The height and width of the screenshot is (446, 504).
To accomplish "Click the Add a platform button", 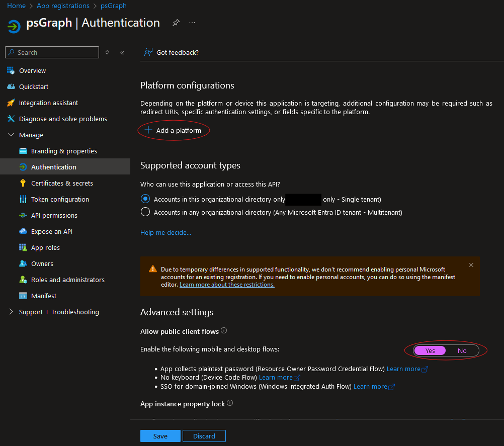I will point(174,130).
